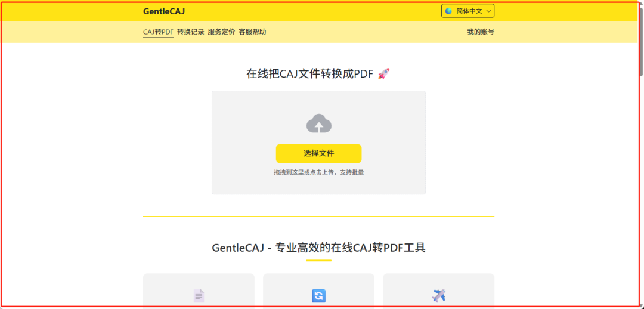Click the page's vertical scrollbar thumb

pyautogui.click(x=640, y=40)
